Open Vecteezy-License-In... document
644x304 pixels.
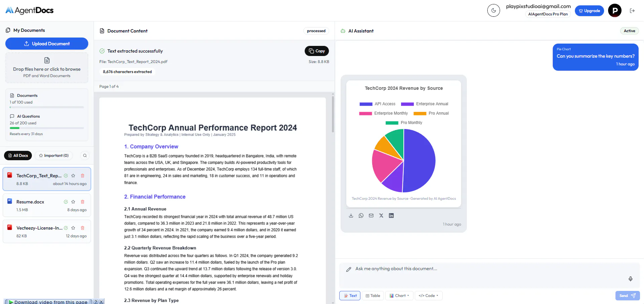[47, 231]
